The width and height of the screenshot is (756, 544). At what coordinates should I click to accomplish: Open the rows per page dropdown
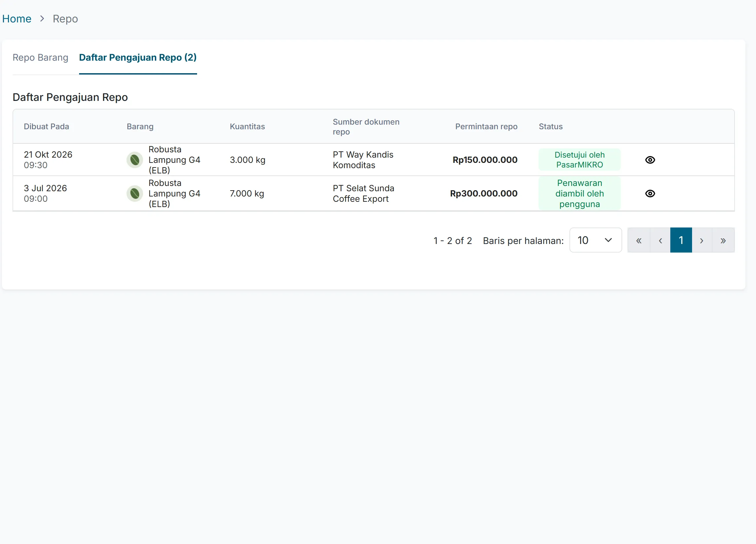tap(596, 240)
